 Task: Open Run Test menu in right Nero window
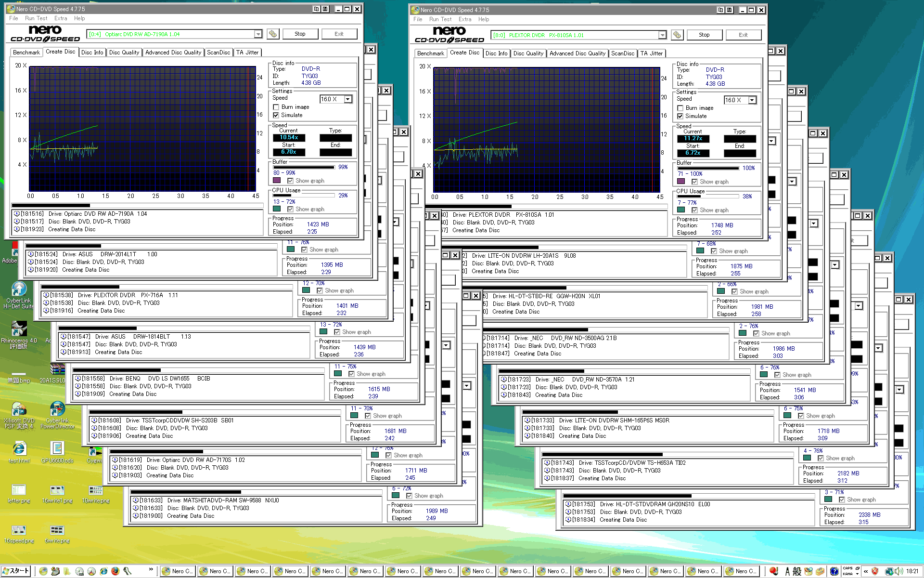click(x=440, y=19)
